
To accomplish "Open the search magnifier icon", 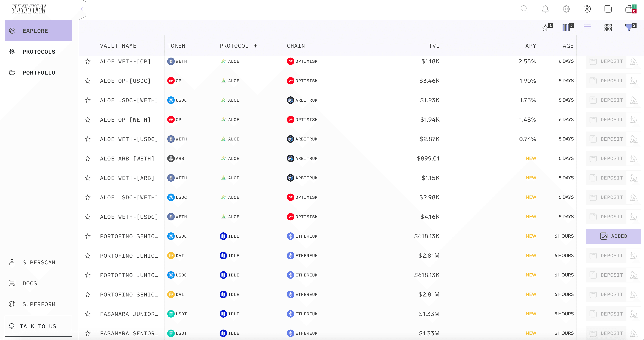I will click(x=524, y=9).
